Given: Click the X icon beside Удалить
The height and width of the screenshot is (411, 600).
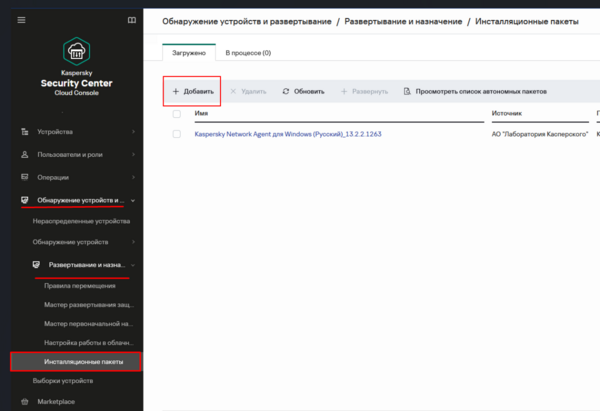Looking at the screenshot, I should coord(233,91).
